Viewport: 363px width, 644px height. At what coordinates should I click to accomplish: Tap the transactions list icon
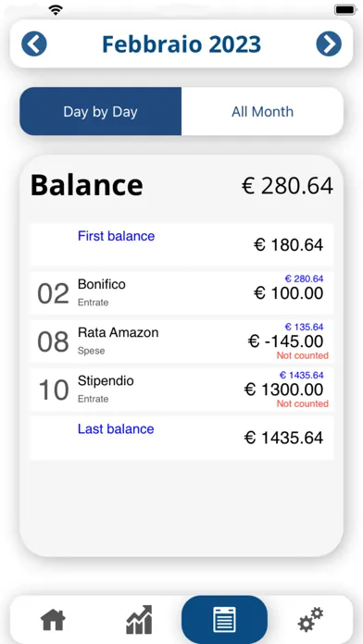click(x=224, y=620)
